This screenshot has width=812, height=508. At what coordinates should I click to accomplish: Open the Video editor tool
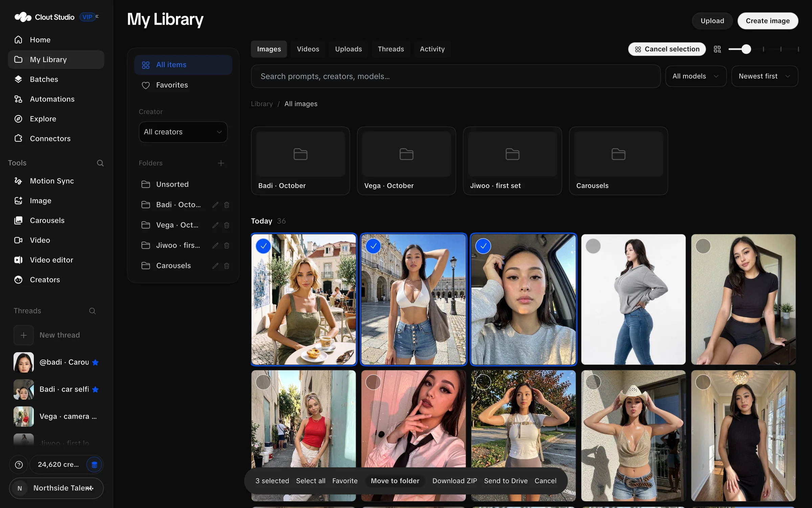click(x=56, y=260)
